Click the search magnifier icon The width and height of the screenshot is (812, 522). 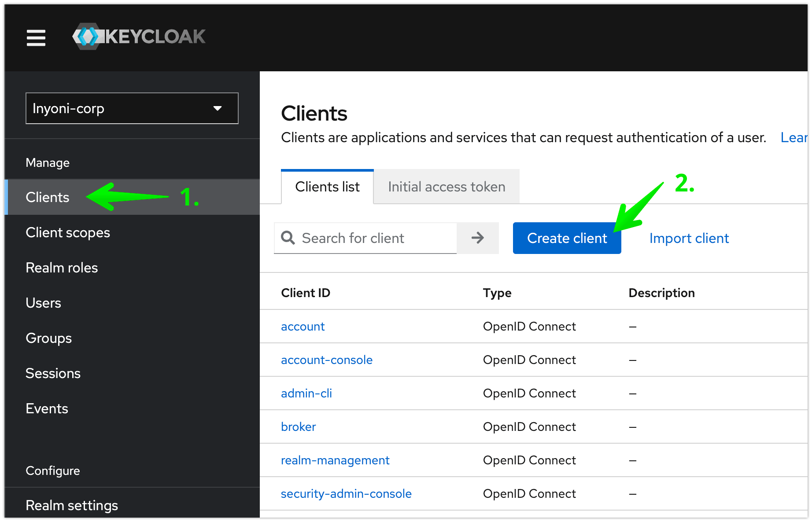pyautogui.click(x=288, y=238)
